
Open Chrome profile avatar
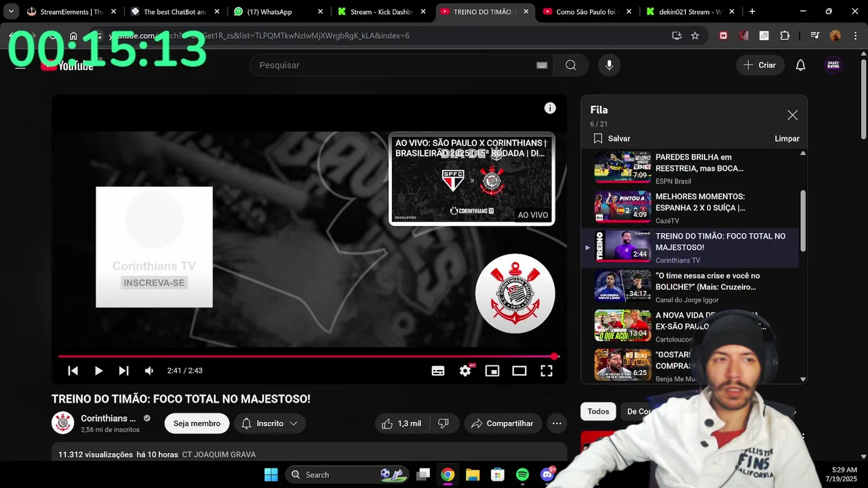[x=835, y=36]
